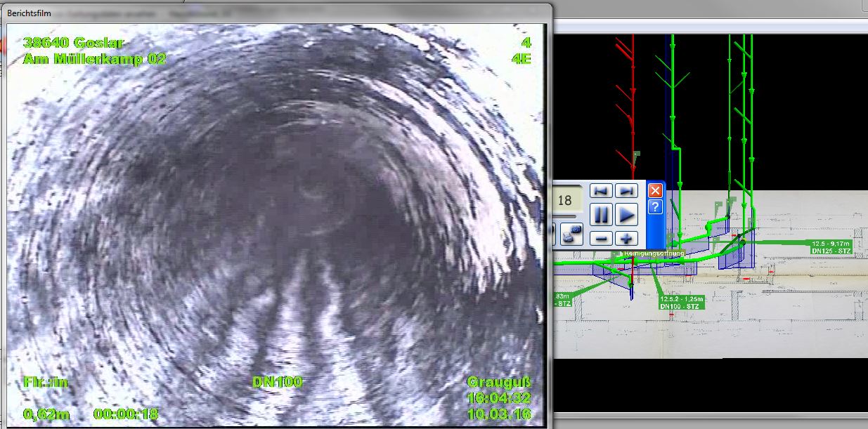Image resolution: width=868 pixels, height=429 pixels.
Task: Click the plus button to increase
Action: tap(626, 238)
